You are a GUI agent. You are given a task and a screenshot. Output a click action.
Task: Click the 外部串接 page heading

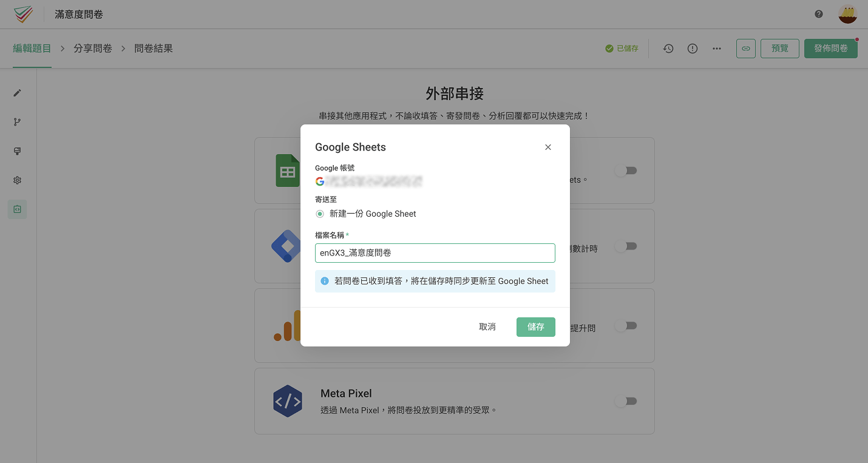455,93
